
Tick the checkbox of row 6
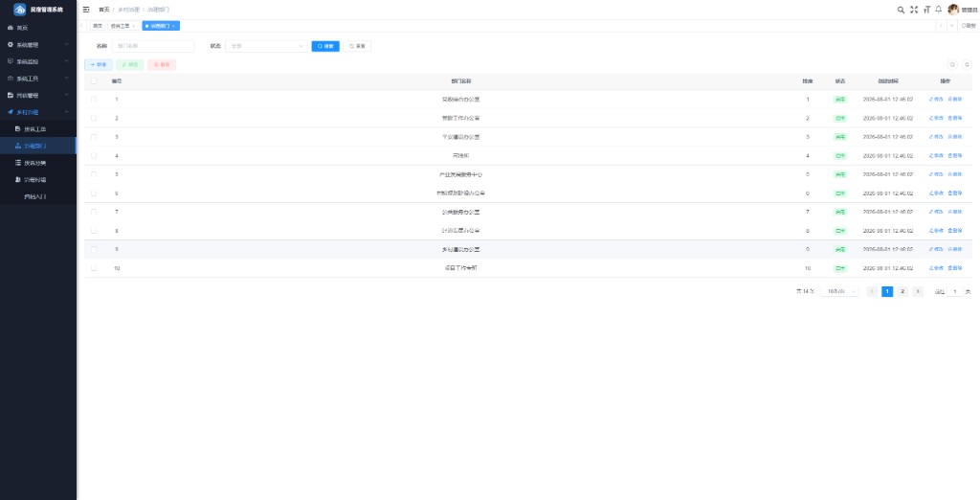coord(94,193)
